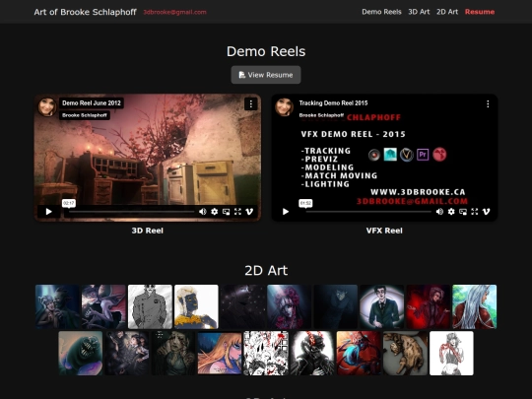Play the Demo Reel June 2012 video

(x=49, y=212)
